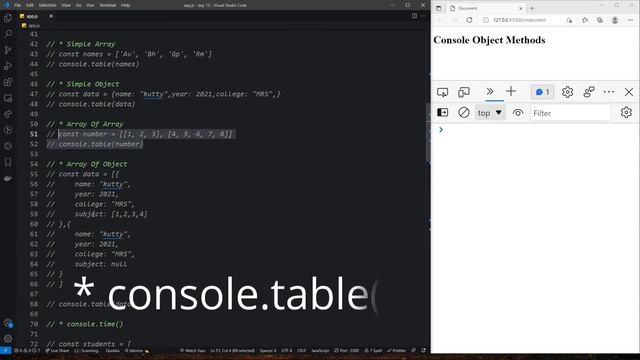Clear the console

point(464,112)
